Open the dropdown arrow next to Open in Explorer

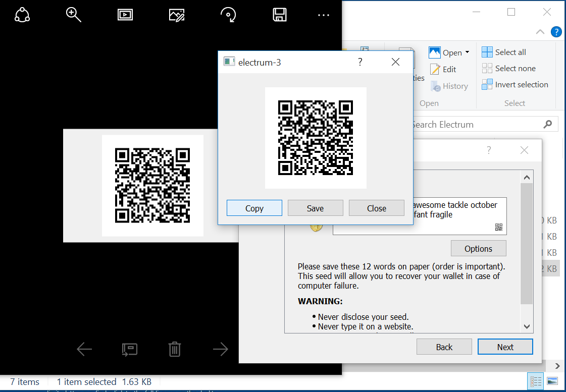[x=468, y=52]
